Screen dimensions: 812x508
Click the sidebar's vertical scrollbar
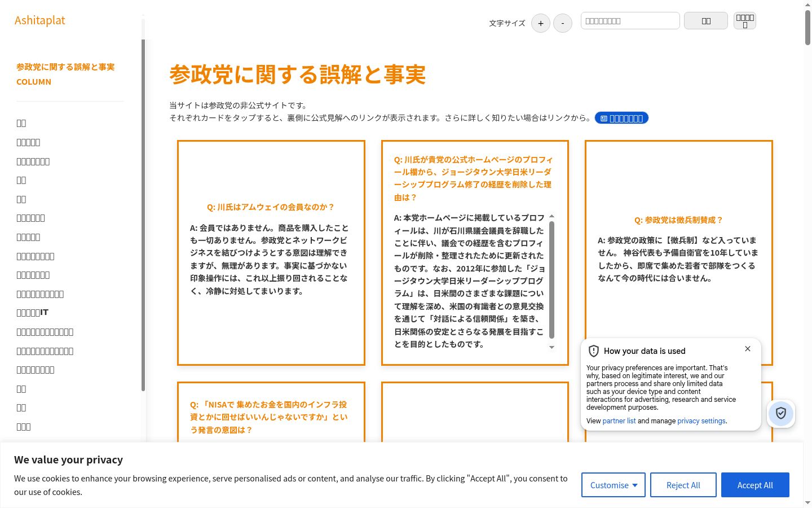coord(143,214)
